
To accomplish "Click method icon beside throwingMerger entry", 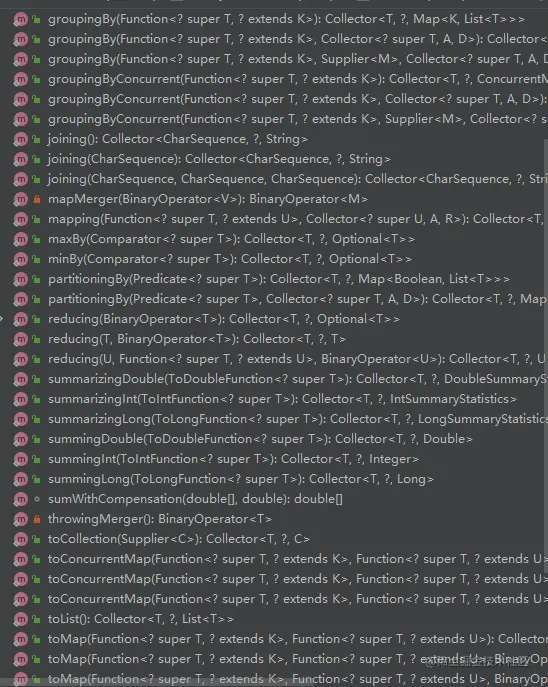I will pos(20,519).
